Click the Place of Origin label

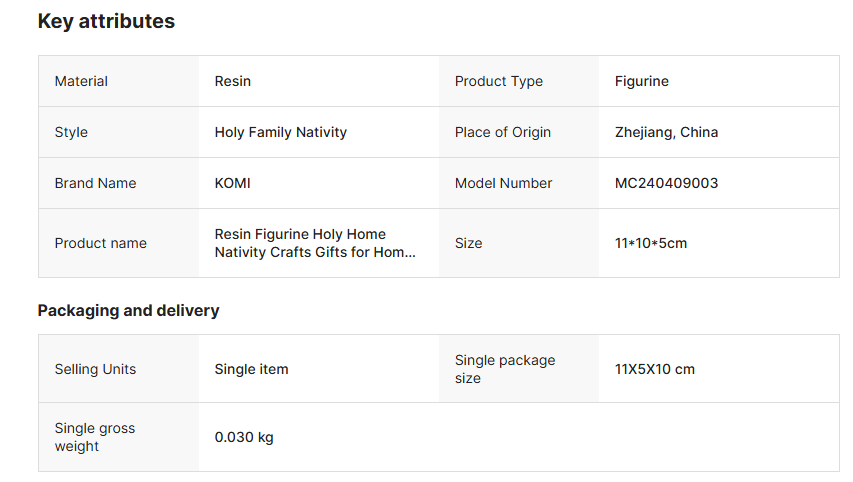(x=503, y=132)
